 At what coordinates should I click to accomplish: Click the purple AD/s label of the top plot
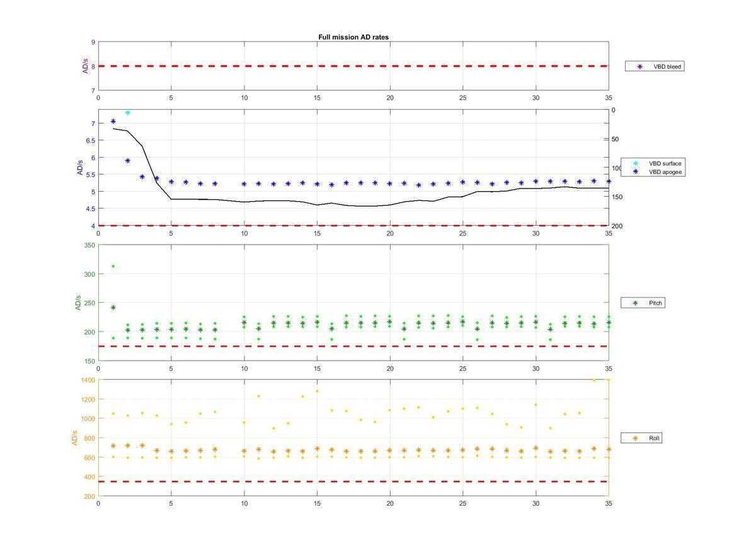point(85,66)
